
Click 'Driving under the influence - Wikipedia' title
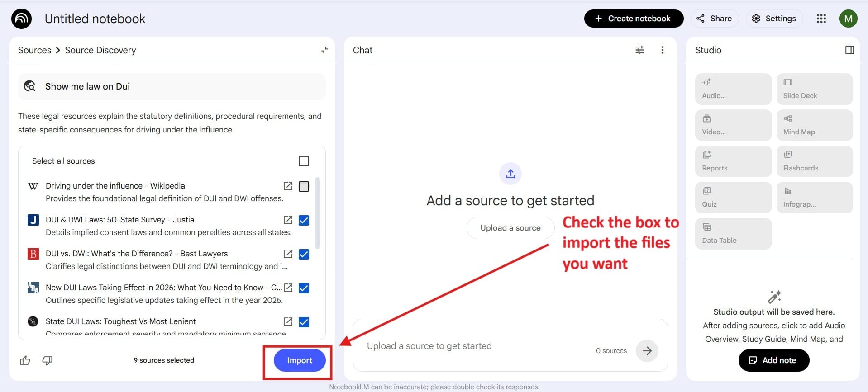click(x=115, y=186)
